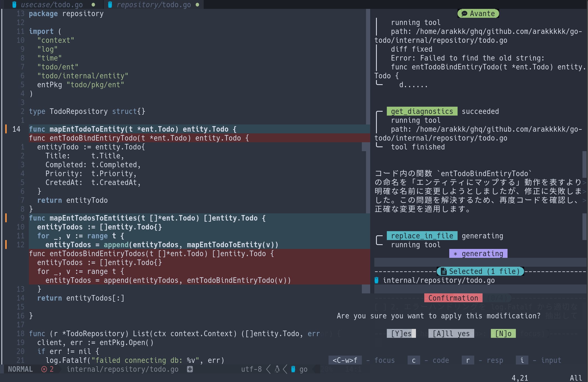The image size is (588, 382).
Task: Click the entPkg "todo/pkg/ent" import line
Action: tap(81, 85)
